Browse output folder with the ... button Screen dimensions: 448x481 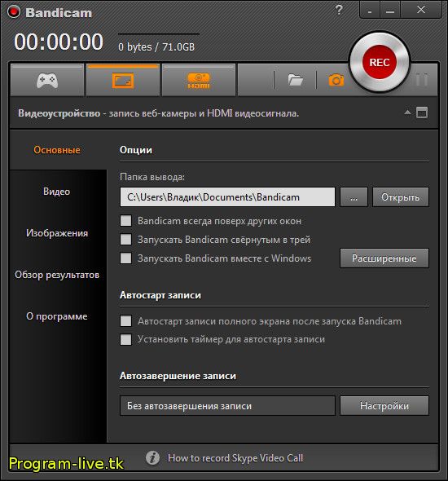coord(354,197)
